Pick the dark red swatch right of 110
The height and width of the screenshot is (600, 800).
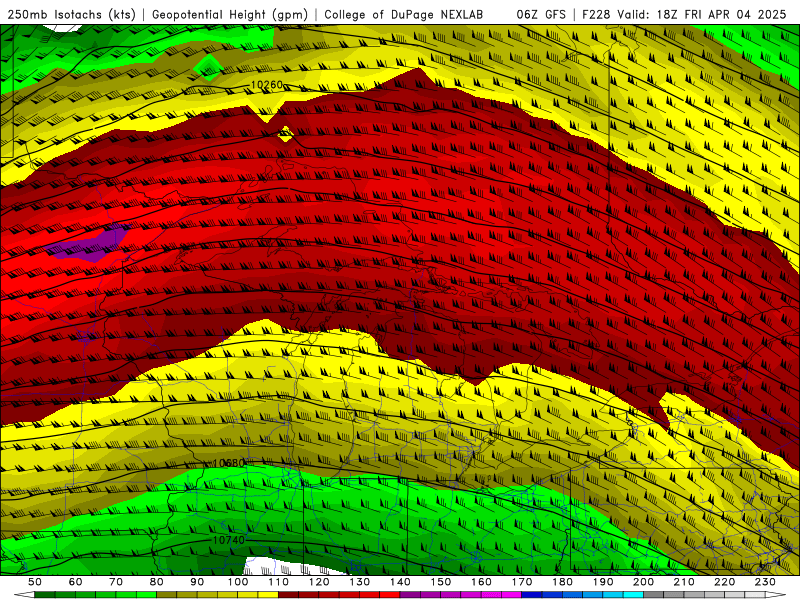click(x=288, y=595)
